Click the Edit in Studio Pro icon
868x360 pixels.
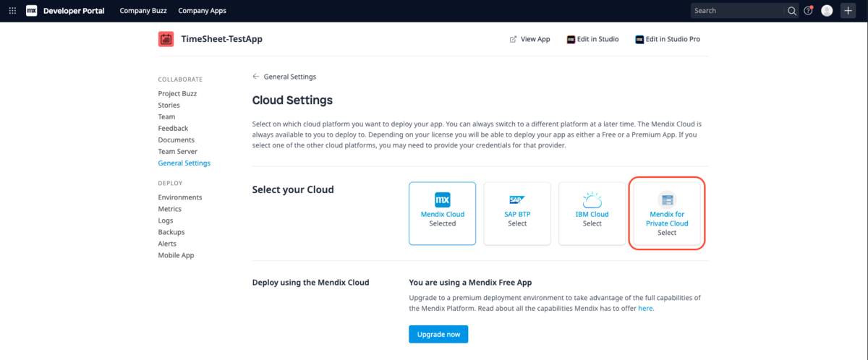(x=639, y=39)
